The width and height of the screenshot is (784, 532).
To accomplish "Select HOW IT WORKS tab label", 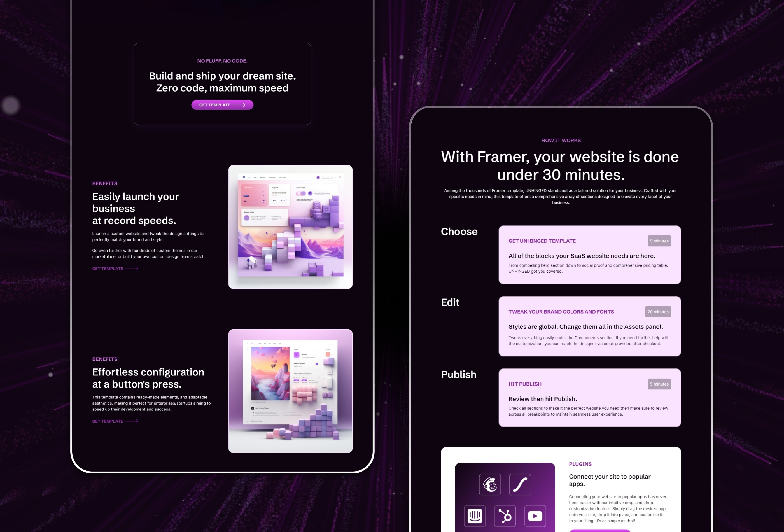I will pos(560,140).
